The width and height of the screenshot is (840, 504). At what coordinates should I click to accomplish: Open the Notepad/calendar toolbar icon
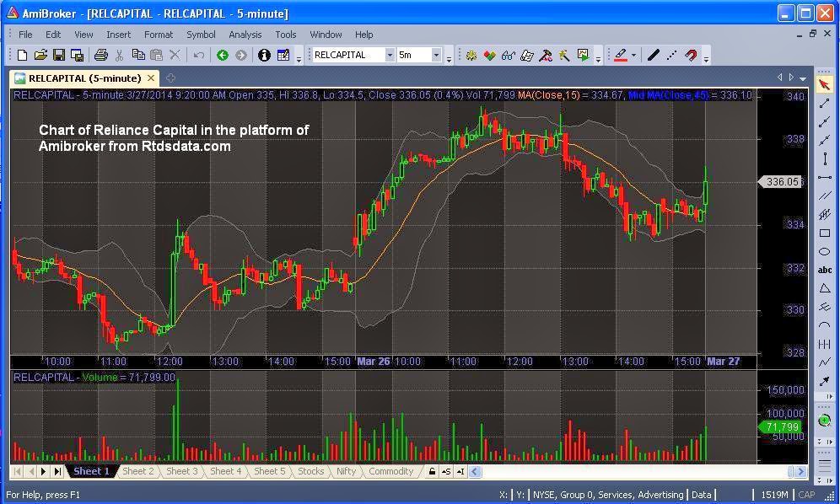283,55
